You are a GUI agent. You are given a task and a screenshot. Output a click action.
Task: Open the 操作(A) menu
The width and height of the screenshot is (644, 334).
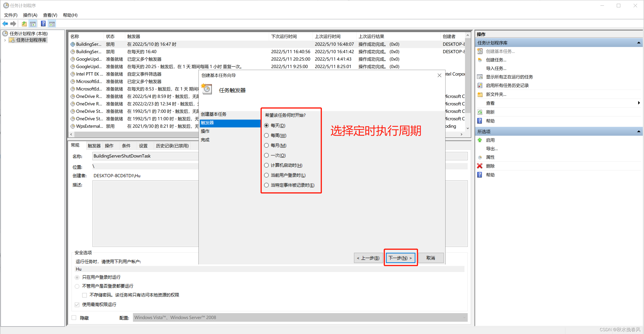coord(30,15)
